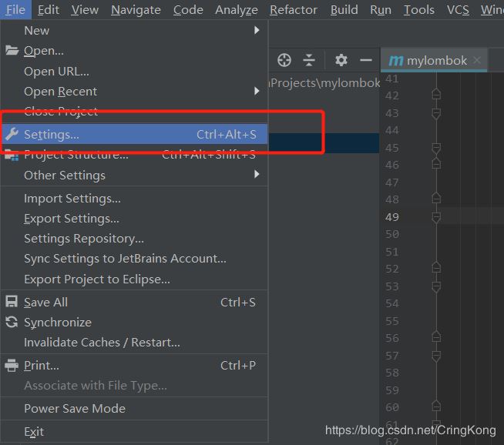Click the Synchronize refresh icon

[12, 322]
